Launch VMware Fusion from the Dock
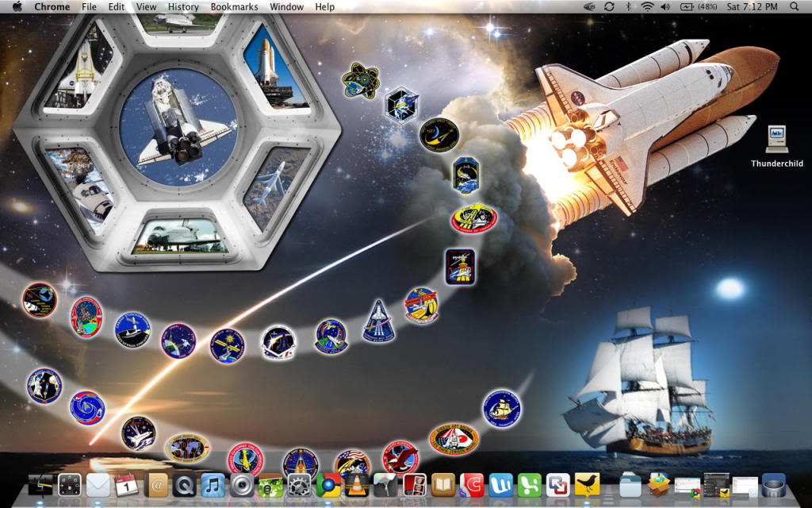812x508 pixels. (557, 485)
